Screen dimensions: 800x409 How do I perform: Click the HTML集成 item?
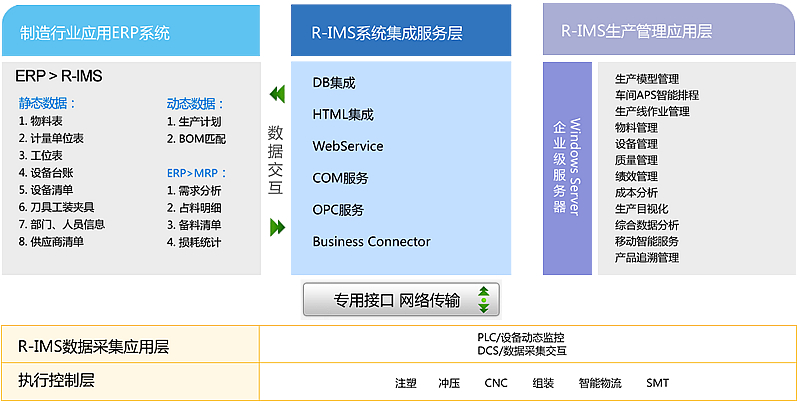click(343, 114)
